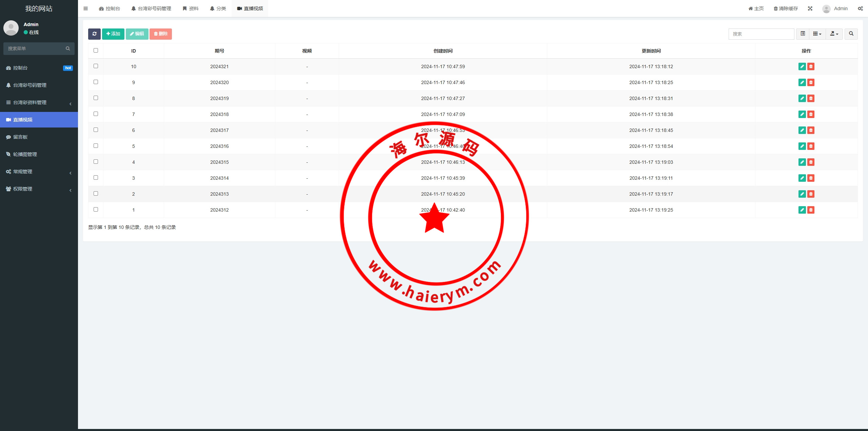Toggle the table card view icon
The image size is (868, 431).
(803, 34)
